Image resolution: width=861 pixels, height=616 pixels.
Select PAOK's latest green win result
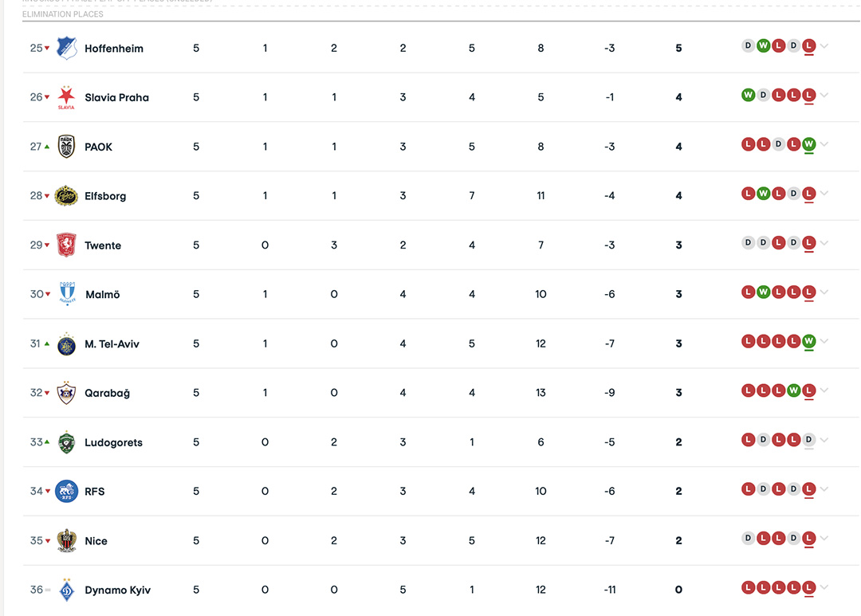pyautogui.click(x=808, y=144)
